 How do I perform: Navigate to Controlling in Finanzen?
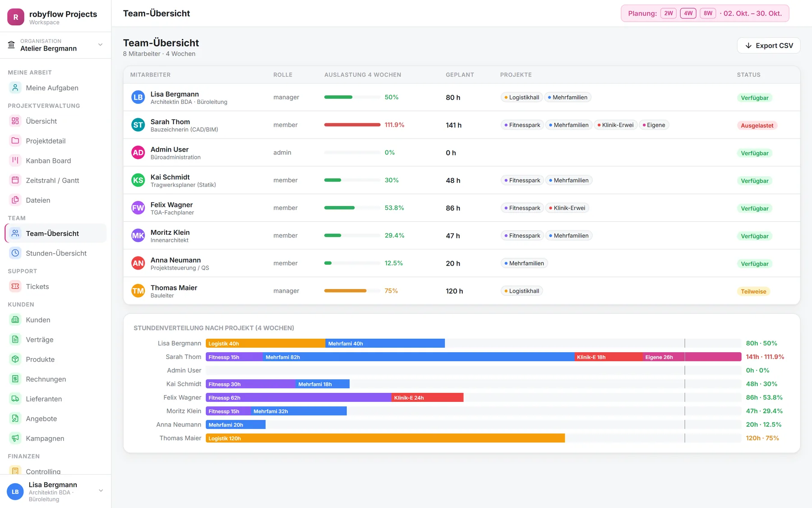click(x=55, y=471)
